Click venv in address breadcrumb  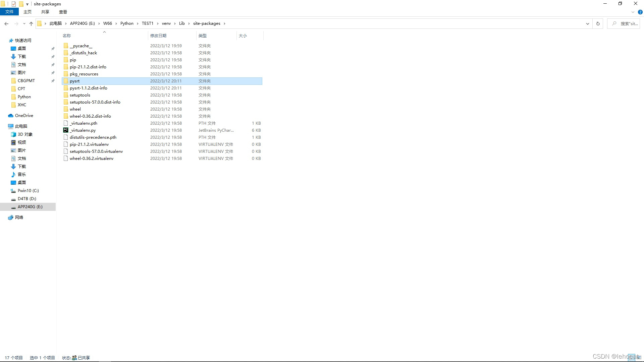tap(166, 23)
